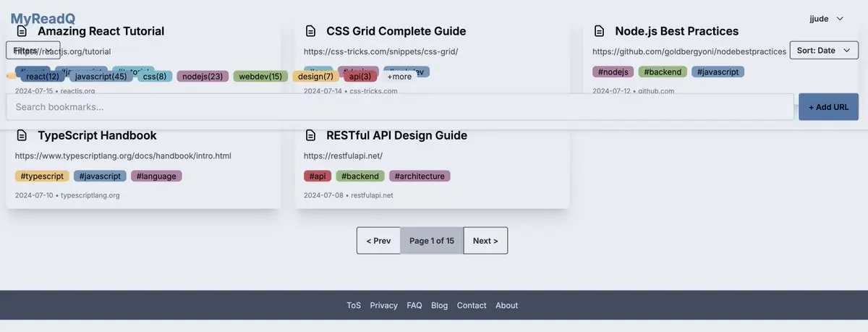Click the document icon beside TypeScript Handbook
This screenshot has height=332, width=868.
pyautogui.click(x=22, y=135)
